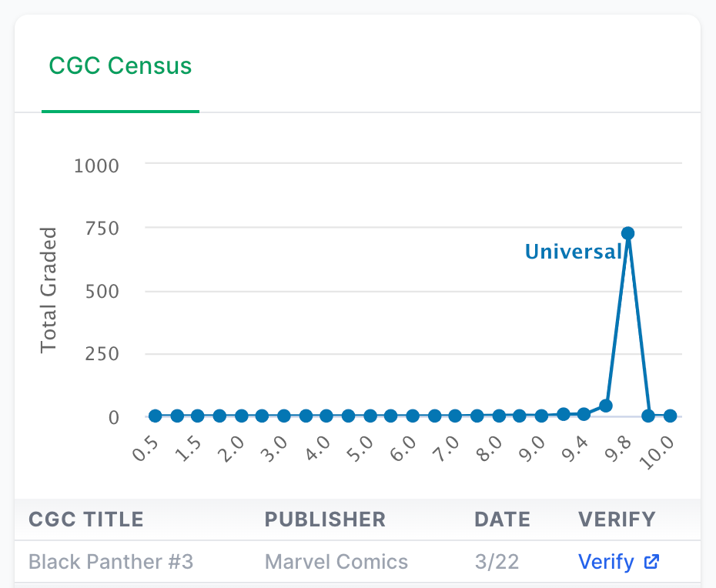Select the 9.9 grade data point
This screenshot has height=588, width=716.
(648, 416)
